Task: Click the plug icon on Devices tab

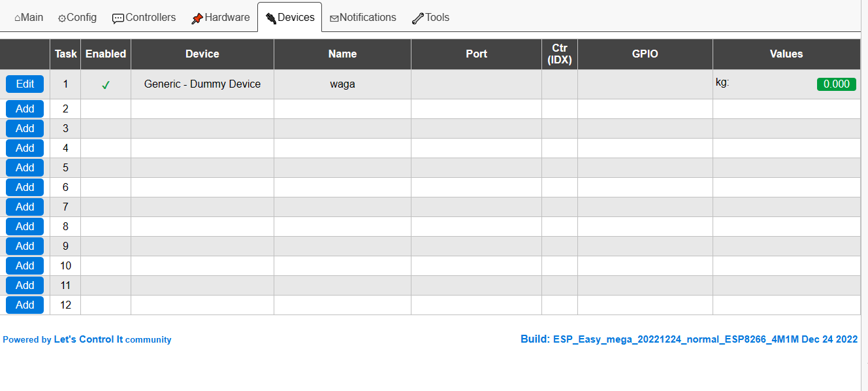Action: point(271,18)
